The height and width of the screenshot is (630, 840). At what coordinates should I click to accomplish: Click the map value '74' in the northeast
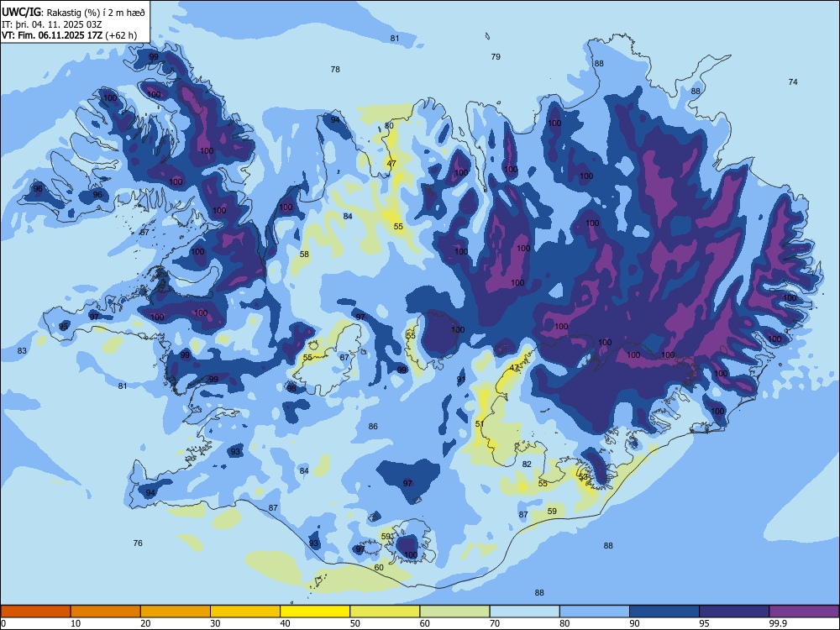pos(793,82)
